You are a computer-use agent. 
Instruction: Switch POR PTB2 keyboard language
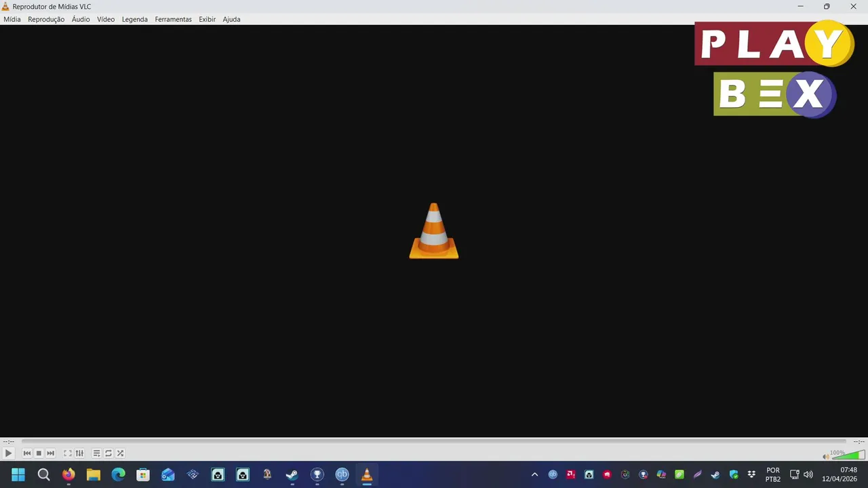[x=773, y=474]
